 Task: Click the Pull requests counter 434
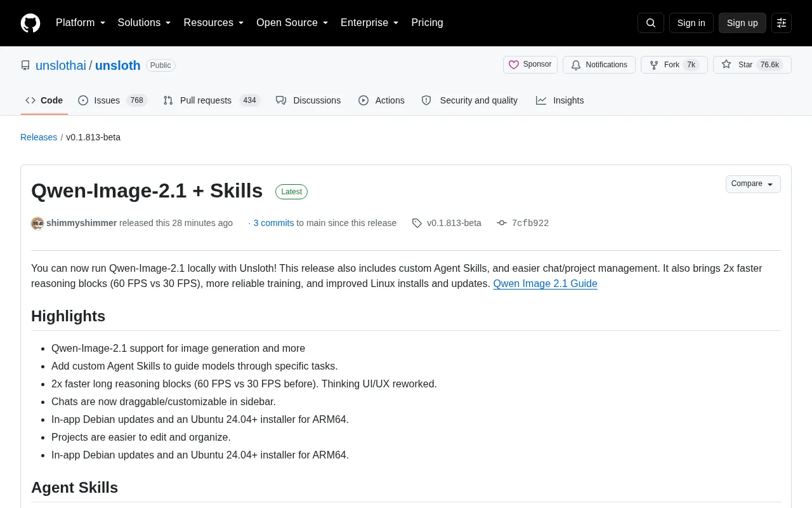[x=250, y=100]
